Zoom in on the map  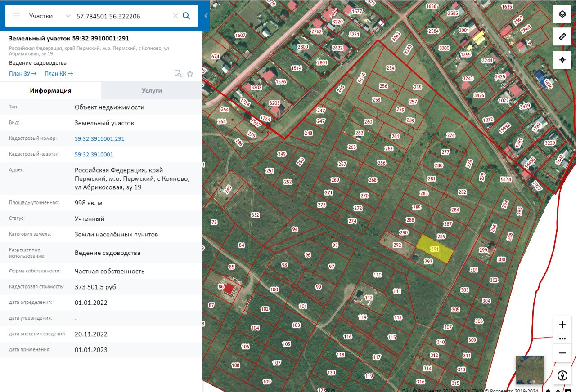[x=562, y=325]
